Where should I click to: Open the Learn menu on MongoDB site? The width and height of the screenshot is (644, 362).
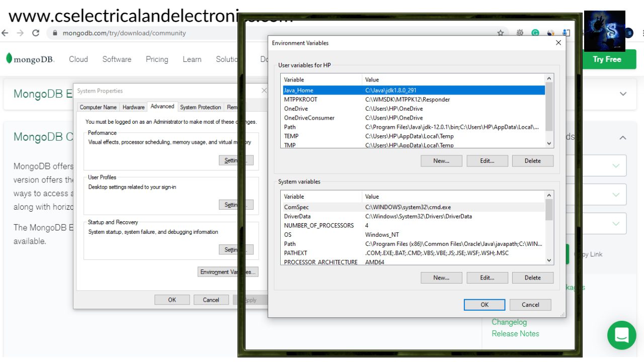tap(192, 59)
